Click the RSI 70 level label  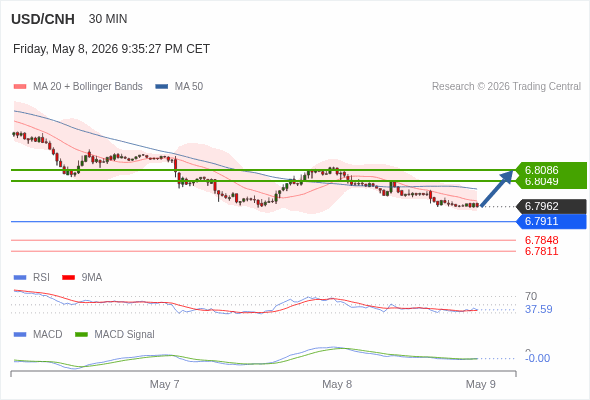pyautogui.click(x=531, y=296)
